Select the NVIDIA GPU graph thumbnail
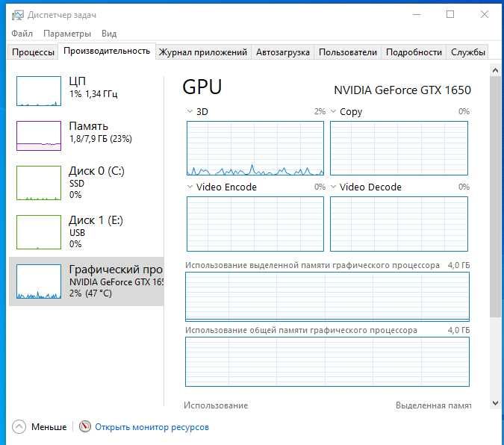This screenshot has height=445, width=504. tap(39, 281)
